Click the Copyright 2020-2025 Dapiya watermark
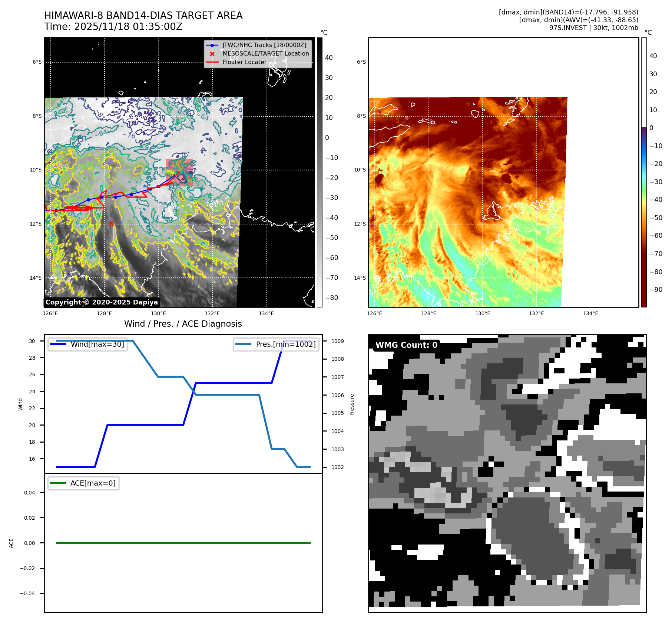This screenshot has height=626, width=672. [x=102, y=302]
